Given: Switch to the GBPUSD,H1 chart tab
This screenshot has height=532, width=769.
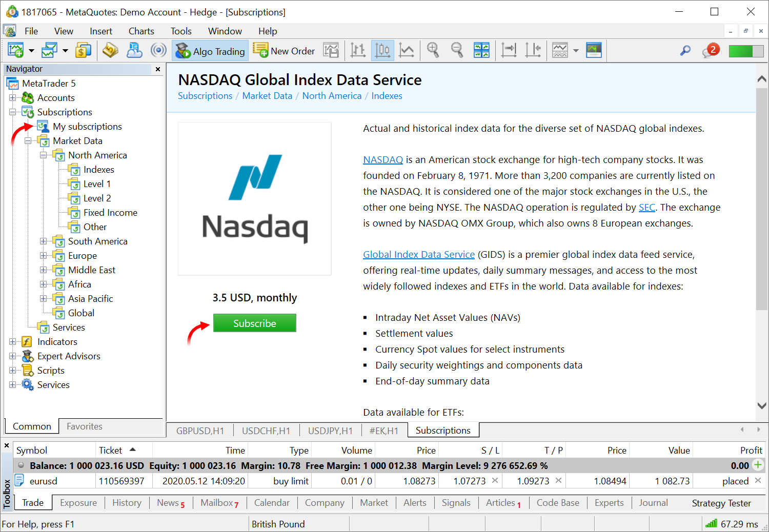Looking at the screenshot, I should point(199,431).
